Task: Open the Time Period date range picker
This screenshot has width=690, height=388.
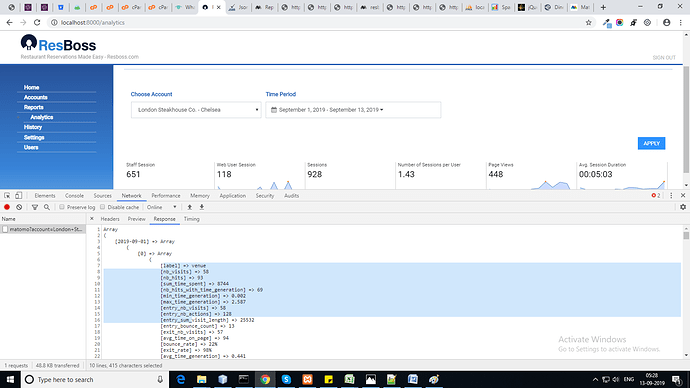Action: click(353, 110)
